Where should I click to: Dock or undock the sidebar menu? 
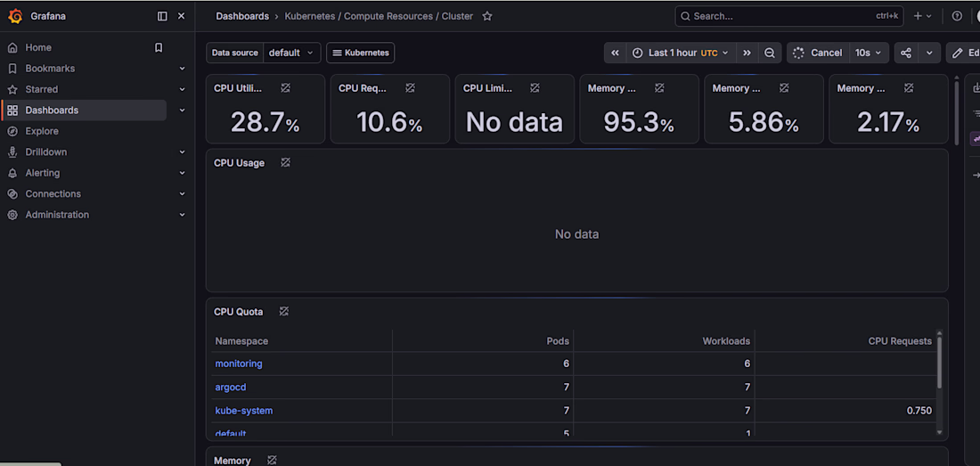pyautogui.click(x=162, y=16)
